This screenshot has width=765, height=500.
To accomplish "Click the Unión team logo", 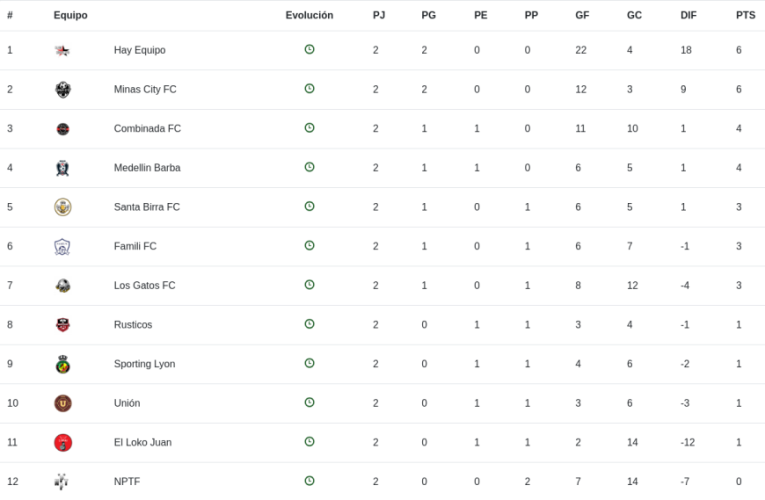I will (62, 403).
